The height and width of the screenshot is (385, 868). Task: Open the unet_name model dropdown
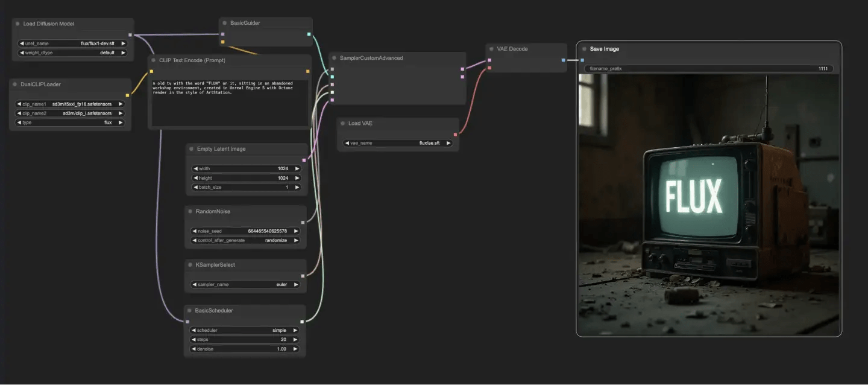[72, 43]
